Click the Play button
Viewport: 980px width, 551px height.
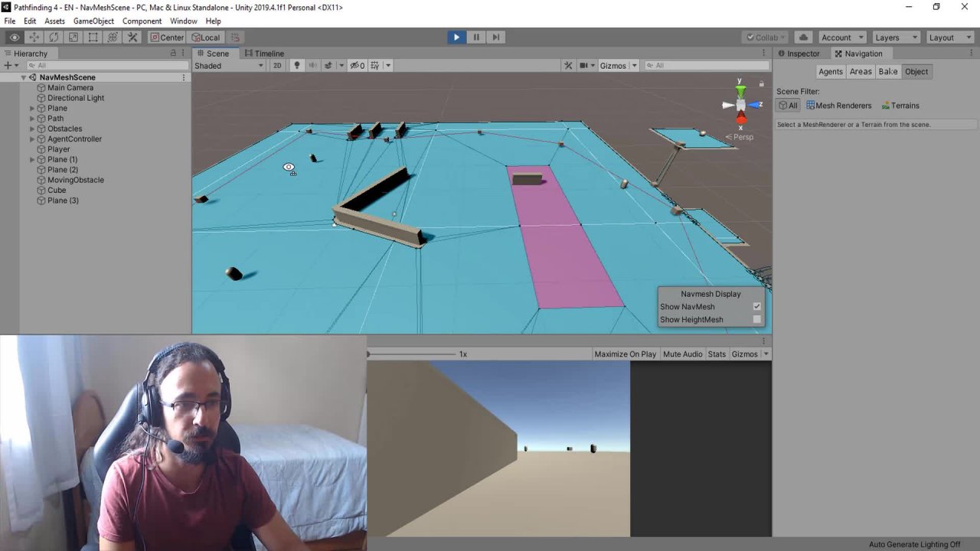[x=456, y=37]
